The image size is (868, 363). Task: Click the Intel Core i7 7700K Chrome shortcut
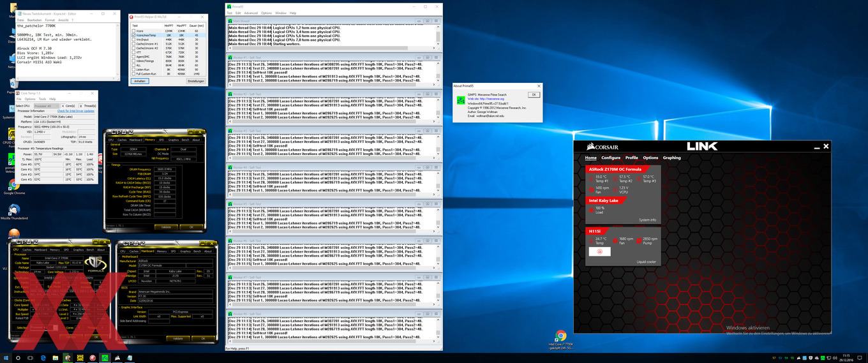tap(561, 341)
